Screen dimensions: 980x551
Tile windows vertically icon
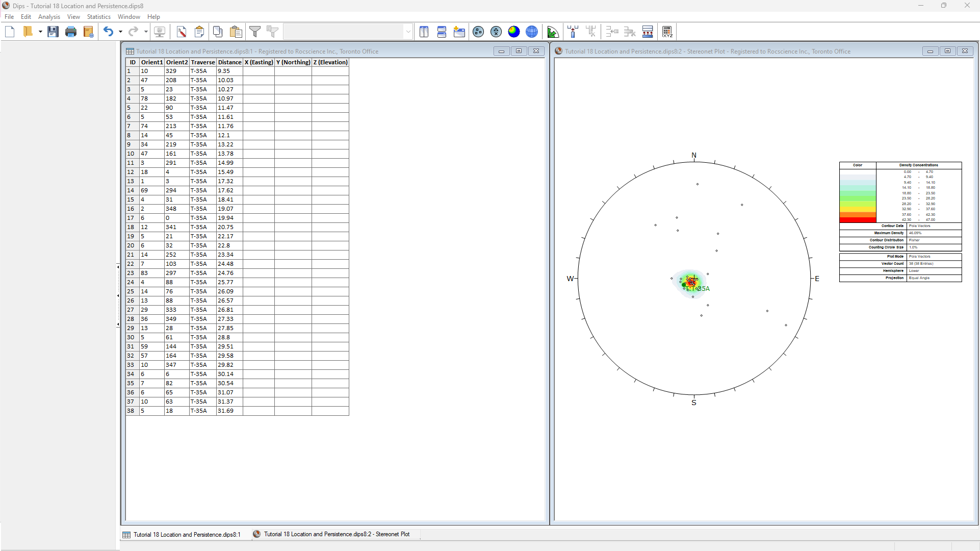pos(424,32)
